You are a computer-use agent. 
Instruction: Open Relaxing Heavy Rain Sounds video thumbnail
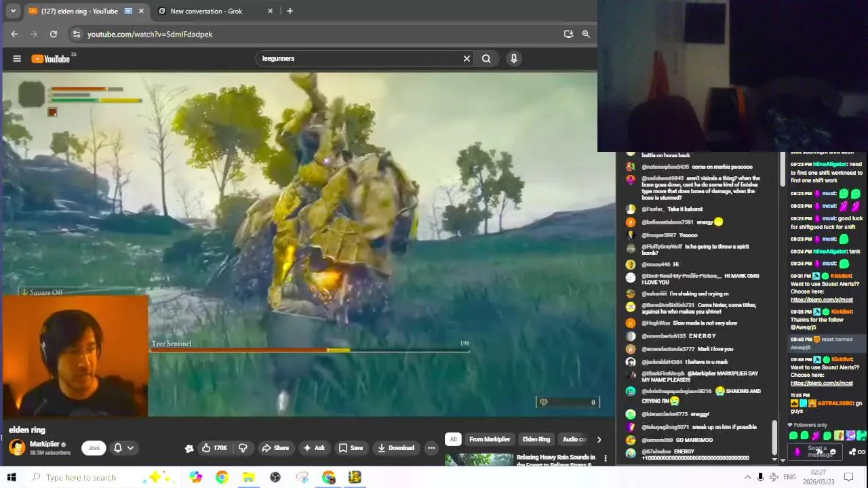click(x=479, y=460)
